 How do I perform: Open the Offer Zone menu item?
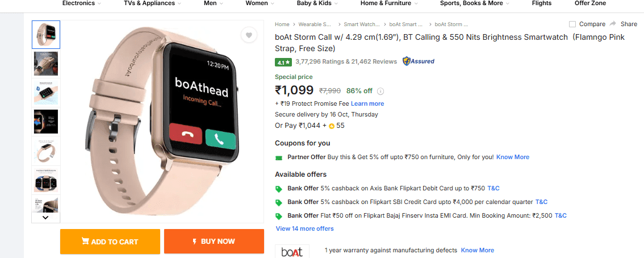590,3
